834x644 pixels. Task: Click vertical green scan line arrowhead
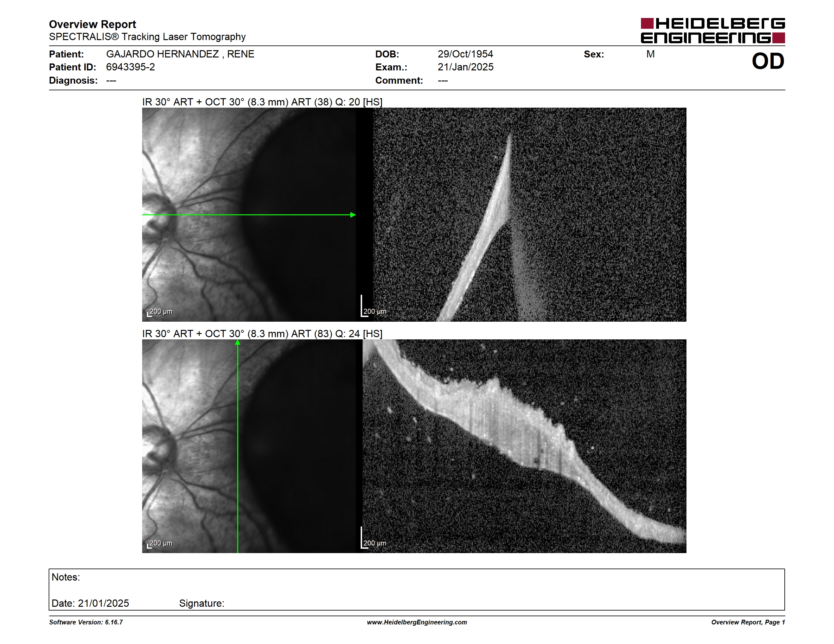238,342
